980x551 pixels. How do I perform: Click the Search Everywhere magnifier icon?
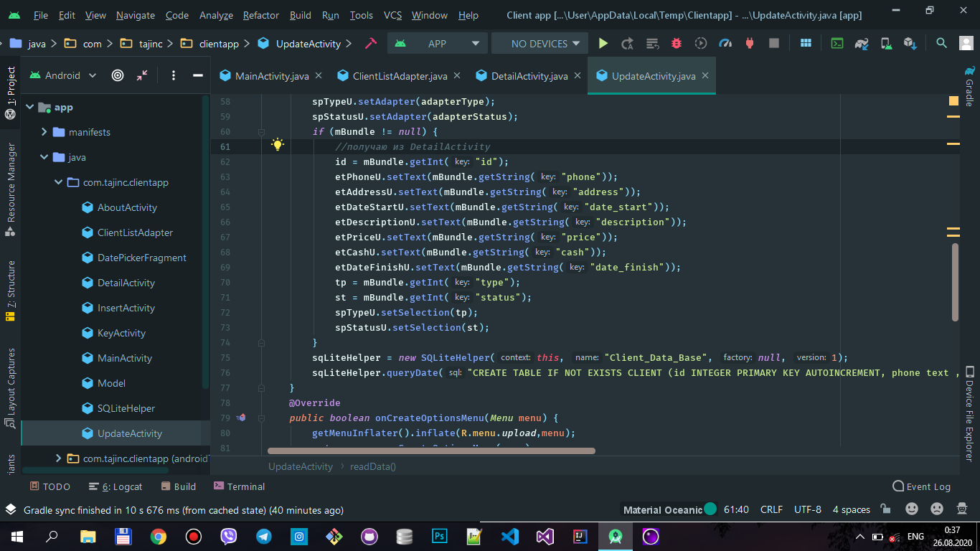(x=941, y=44)
